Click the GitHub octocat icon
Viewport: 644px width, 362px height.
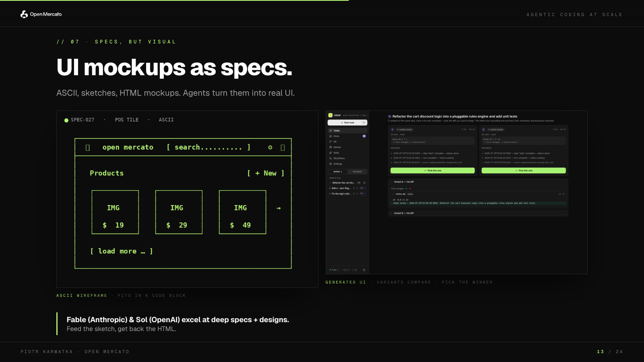tap(330, 147)
